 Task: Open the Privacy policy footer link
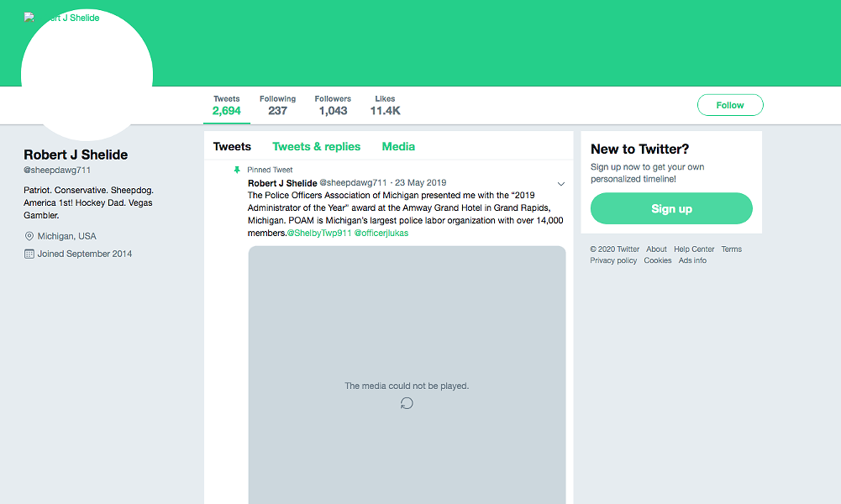(x=613, y=260)
